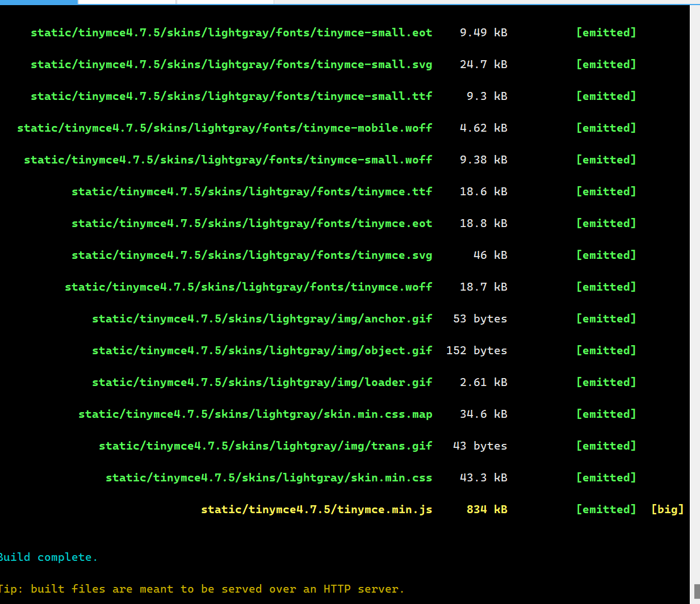The height and width of the screenshot is (604, 700).
Task: Click the 152 bytes size value
Action: (x=477, y=351)
